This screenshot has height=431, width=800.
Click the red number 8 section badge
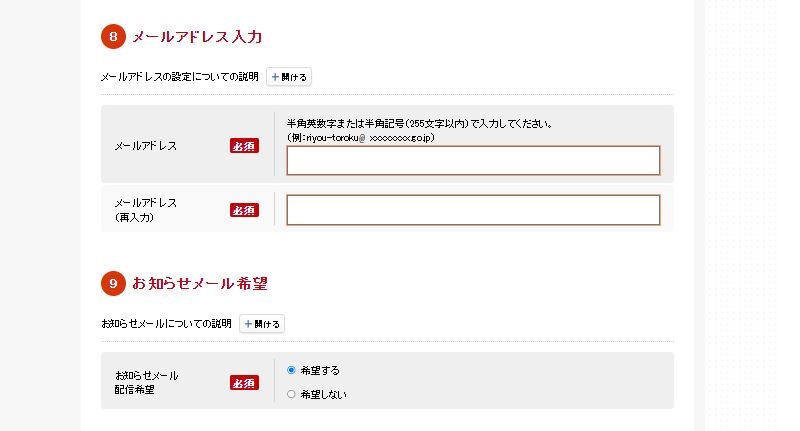point(113,37)
